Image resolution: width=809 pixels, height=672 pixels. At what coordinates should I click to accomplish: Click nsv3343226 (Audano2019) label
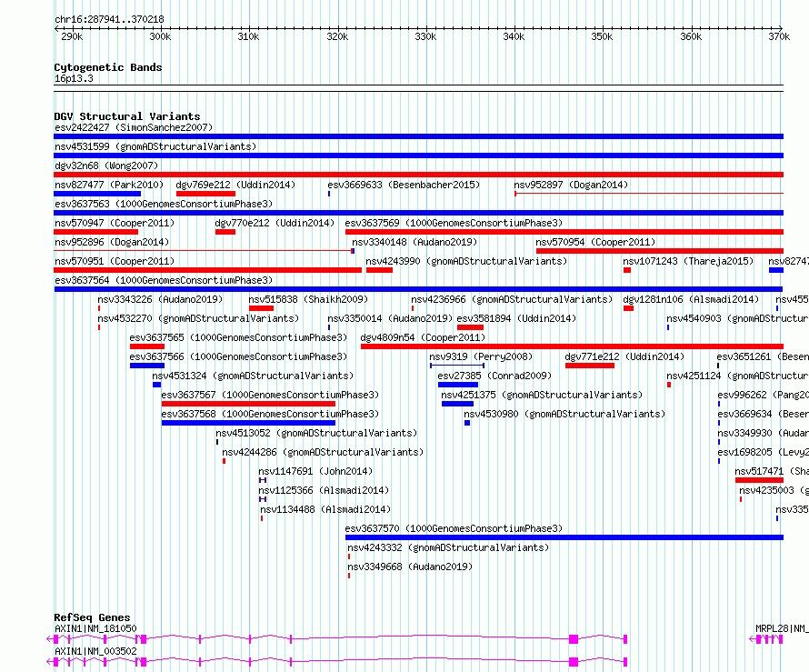(x=160, y=299)
